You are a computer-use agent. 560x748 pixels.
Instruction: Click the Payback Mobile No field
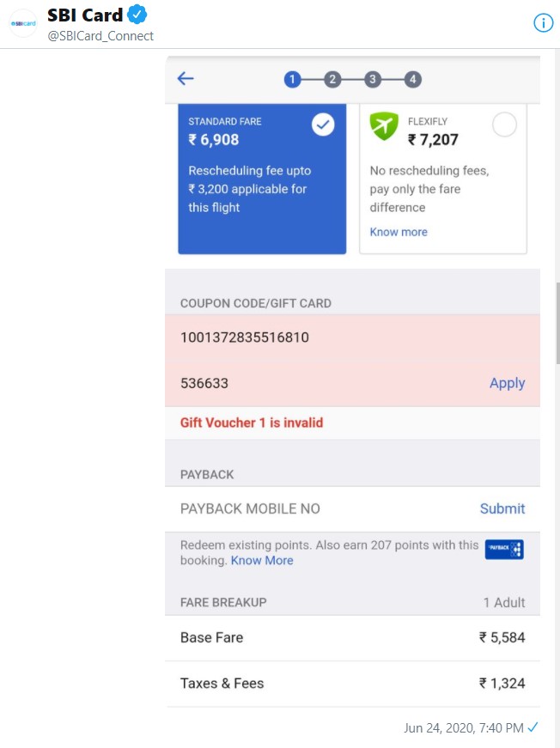318,508
